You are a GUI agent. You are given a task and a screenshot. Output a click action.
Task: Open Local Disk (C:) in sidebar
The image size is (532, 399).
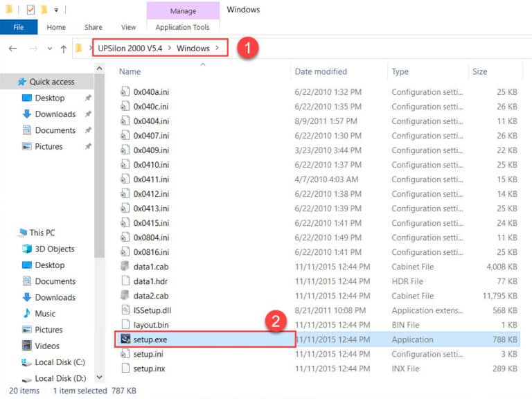click(60, 362)
